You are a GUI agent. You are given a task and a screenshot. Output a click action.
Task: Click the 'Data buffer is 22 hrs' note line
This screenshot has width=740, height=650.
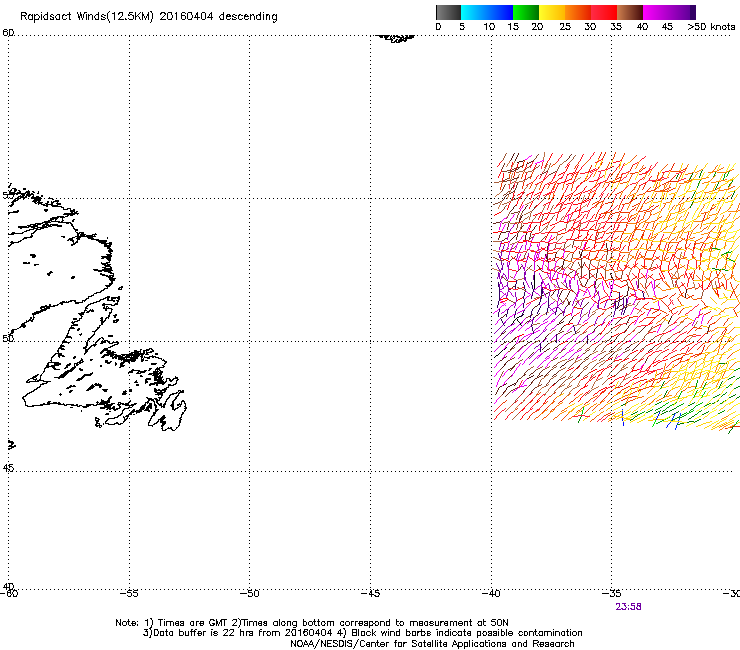[x=362, y=633]
